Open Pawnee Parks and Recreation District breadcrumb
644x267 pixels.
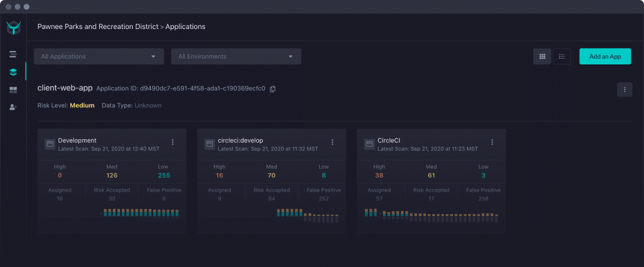(97, 27)
